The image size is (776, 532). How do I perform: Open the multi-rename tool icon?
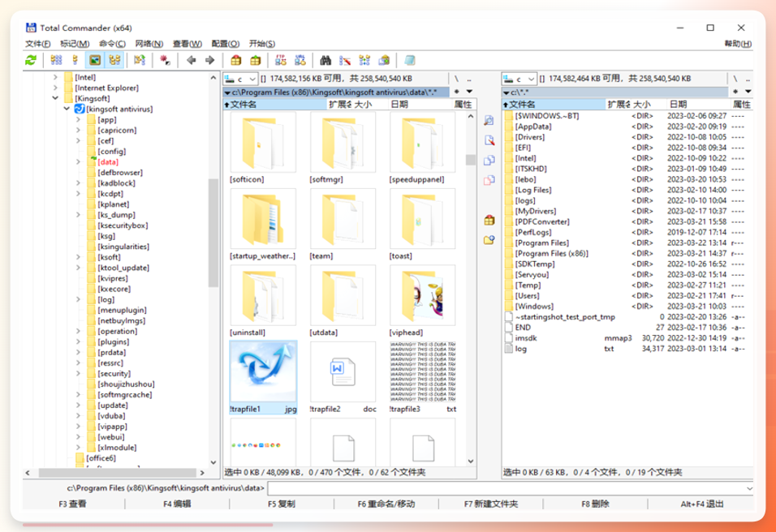coord(345,60)
